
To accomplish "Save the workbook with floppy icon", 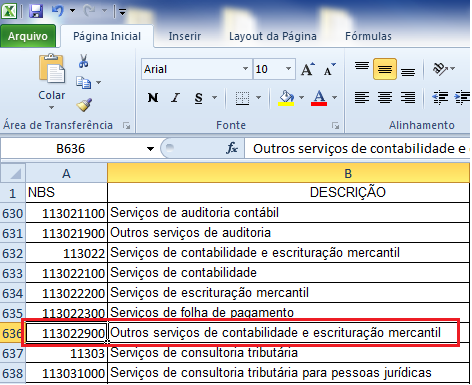I will point(36,11).
